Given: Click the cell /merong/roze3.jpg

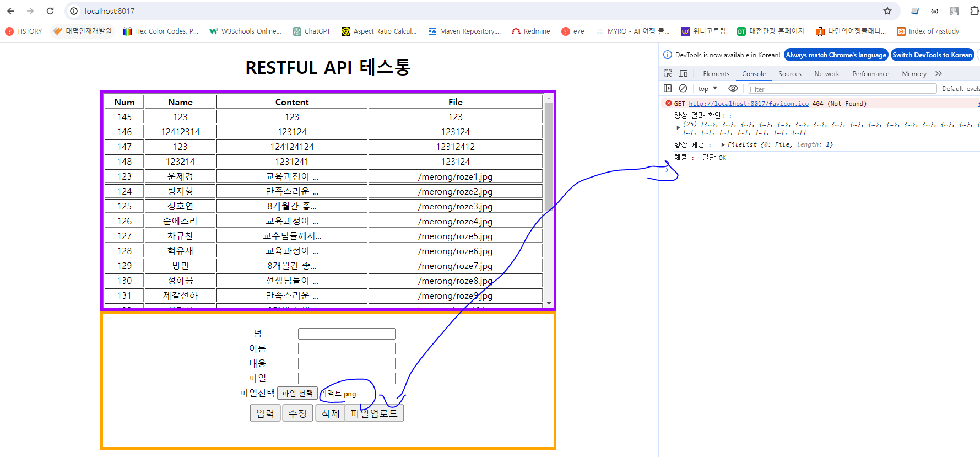Looking at the screenshot, I should click(456, 206).
